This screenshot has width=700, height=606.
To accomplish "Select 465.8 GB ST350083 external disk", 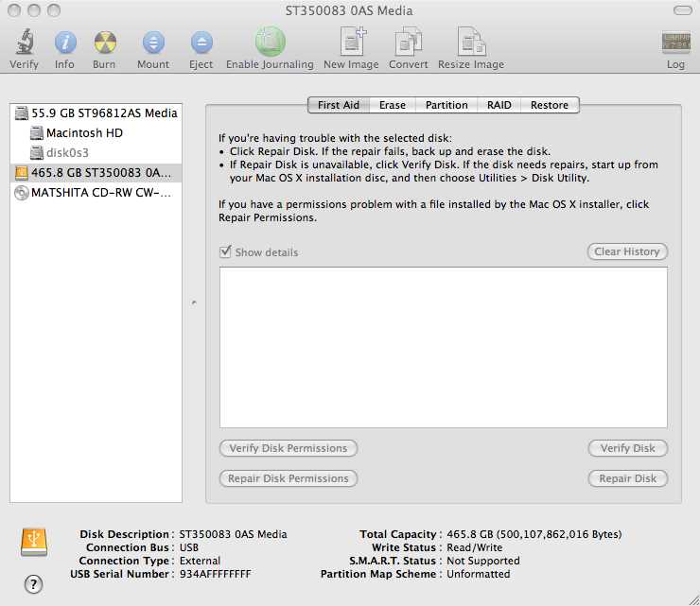I will pos(96,173).
